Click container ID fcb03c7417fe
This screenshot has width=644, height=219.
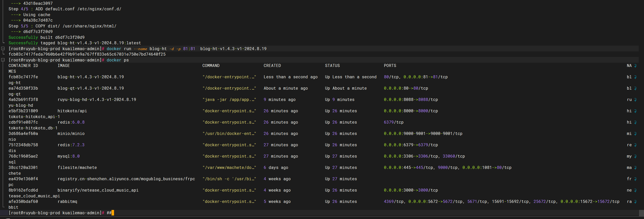[23, 77]
